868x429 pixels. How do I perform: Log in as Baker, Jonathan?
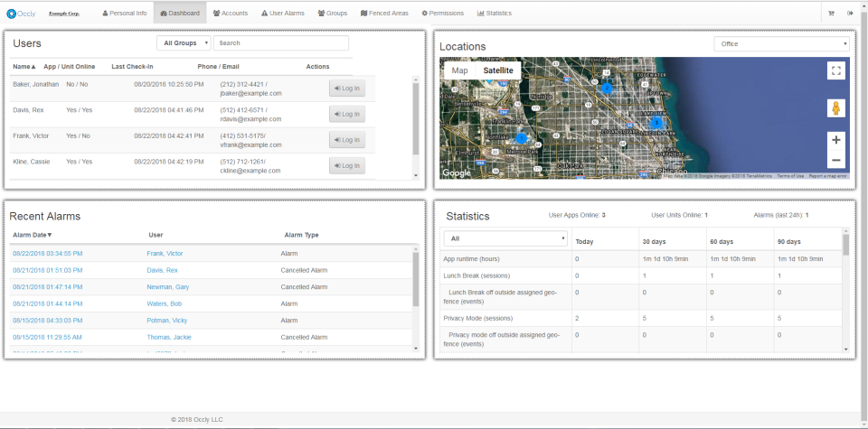[x=347, y=88]
